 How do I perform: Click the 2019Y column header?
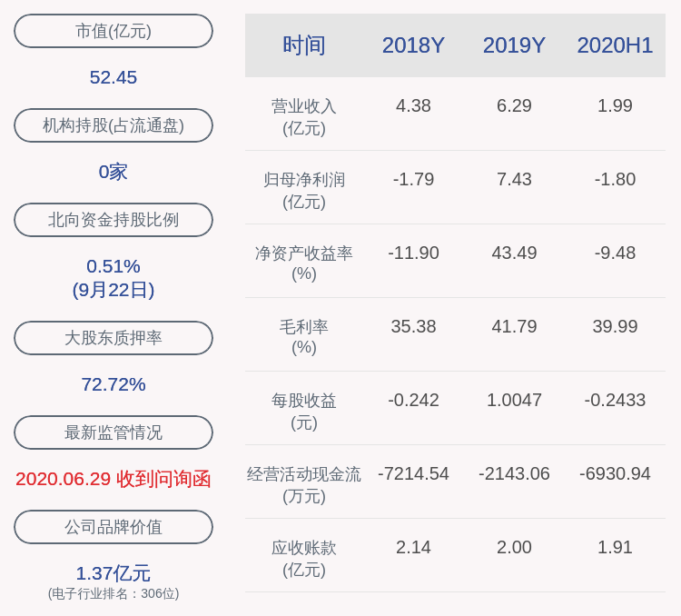click(514, 45)
